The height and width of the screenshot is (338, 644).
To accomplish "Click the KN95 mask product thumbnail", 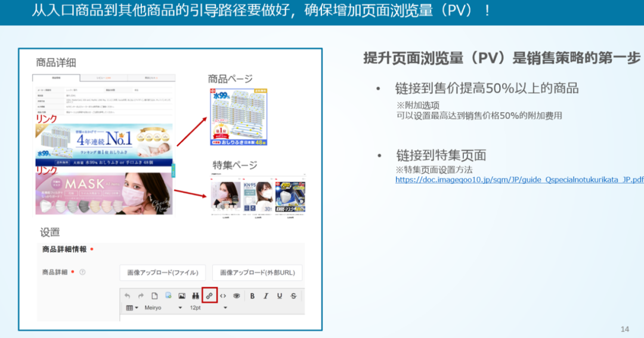I will [x=258, y=196].
